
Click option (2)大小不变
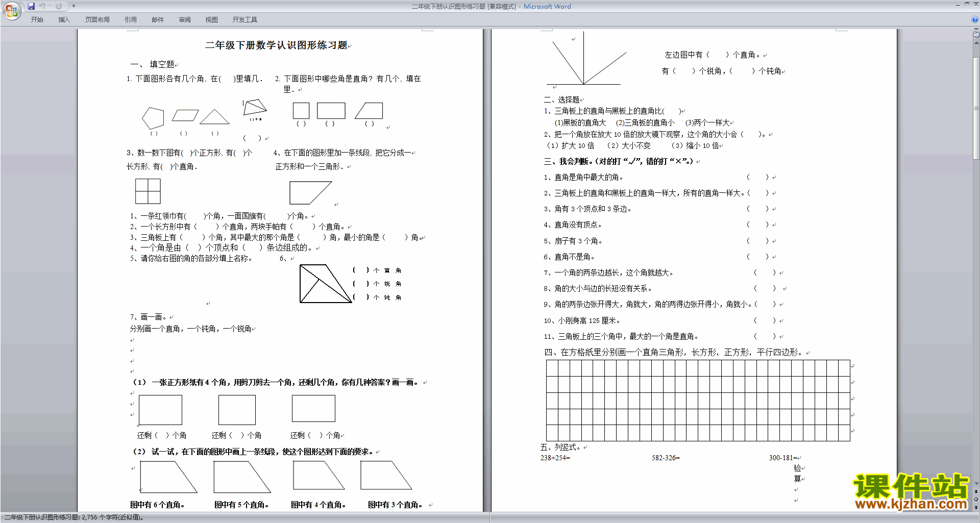629,145
